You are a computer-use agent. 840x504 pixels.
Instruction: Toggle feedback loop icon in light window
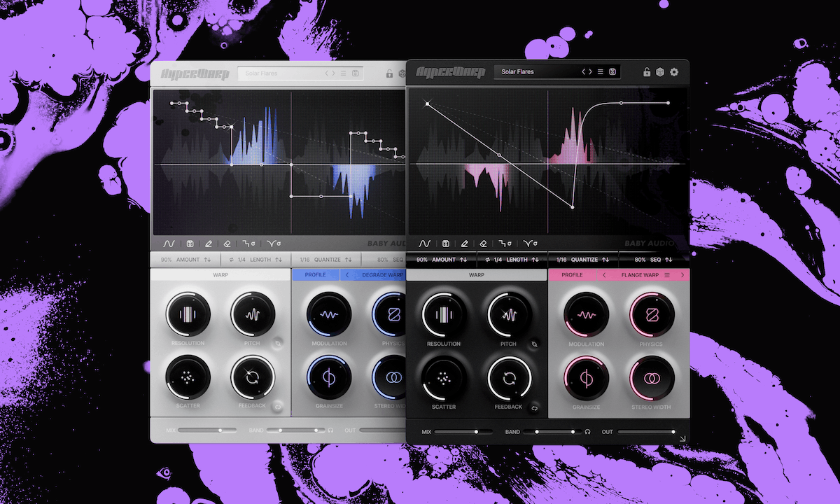click(279, 407)
